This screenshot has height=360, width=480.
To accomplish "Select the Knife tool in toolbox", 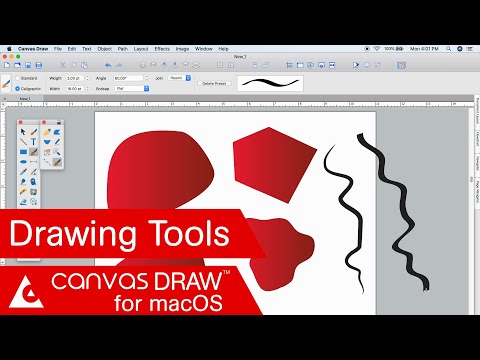I will click(x=33, y=172).
